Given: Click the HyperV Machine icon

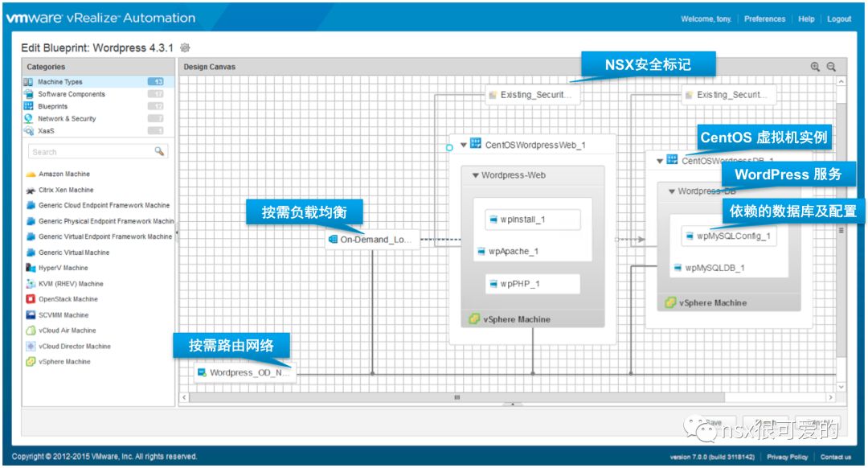Looking at the screenshot, I should [x=31, y=268].
